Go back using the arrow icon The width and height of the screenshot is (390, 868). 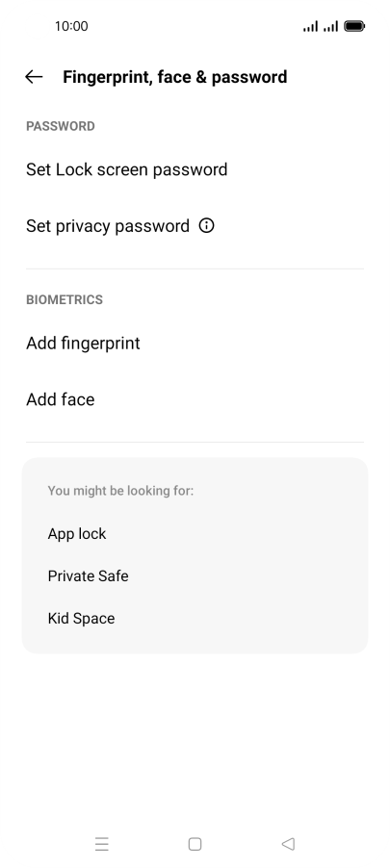coord(34,77)
